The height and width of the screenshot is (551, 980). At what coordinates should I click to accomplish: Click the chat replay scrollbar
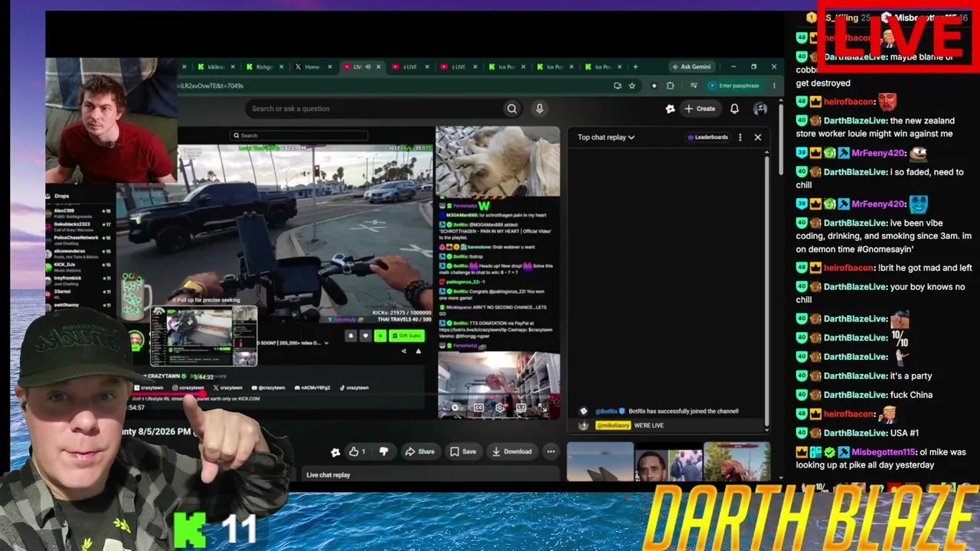click(x=766, y=291)
